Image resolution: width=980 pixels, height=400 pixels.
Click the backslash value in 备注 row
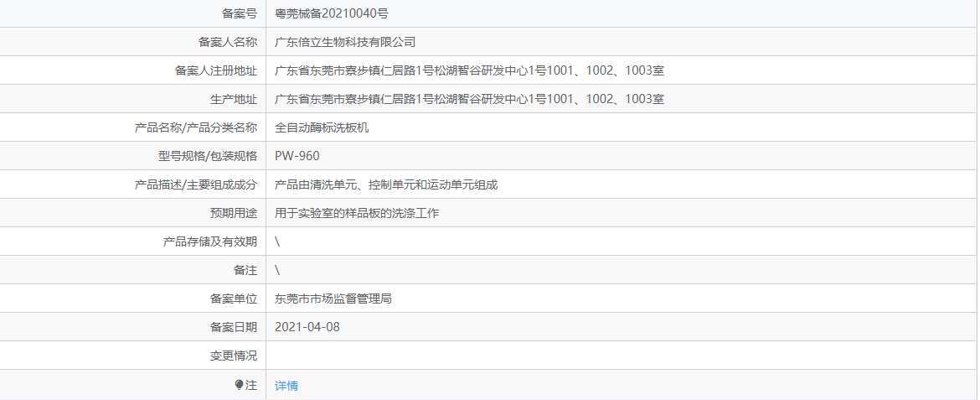tap(277, 270)
